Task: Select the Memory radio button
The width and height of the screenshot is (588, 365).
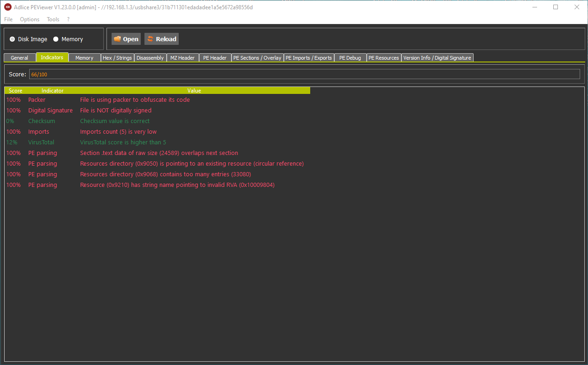Action: pyautogui.click(x=56, y=39)
